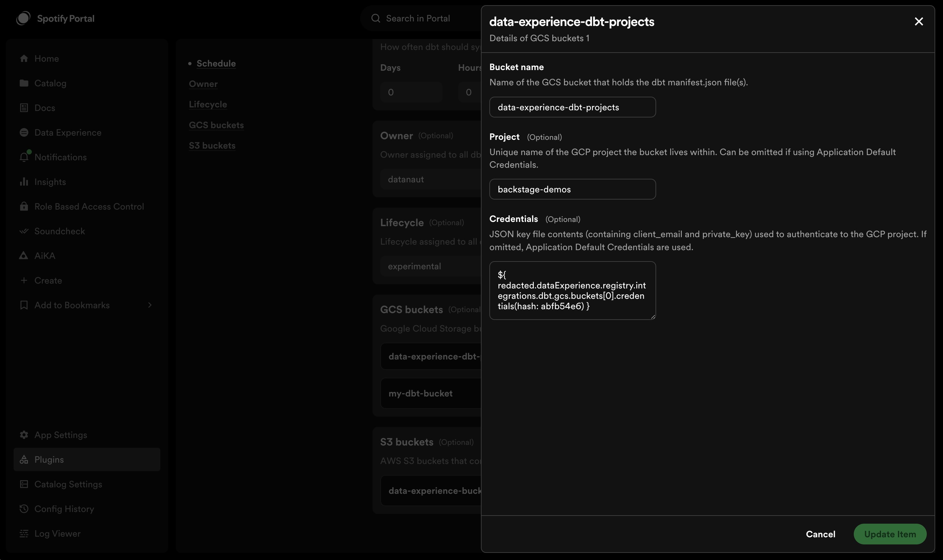Viewport: 943px width, 560px height.
Task: Click the Catalog folder icon
Action: coord(24,83)
